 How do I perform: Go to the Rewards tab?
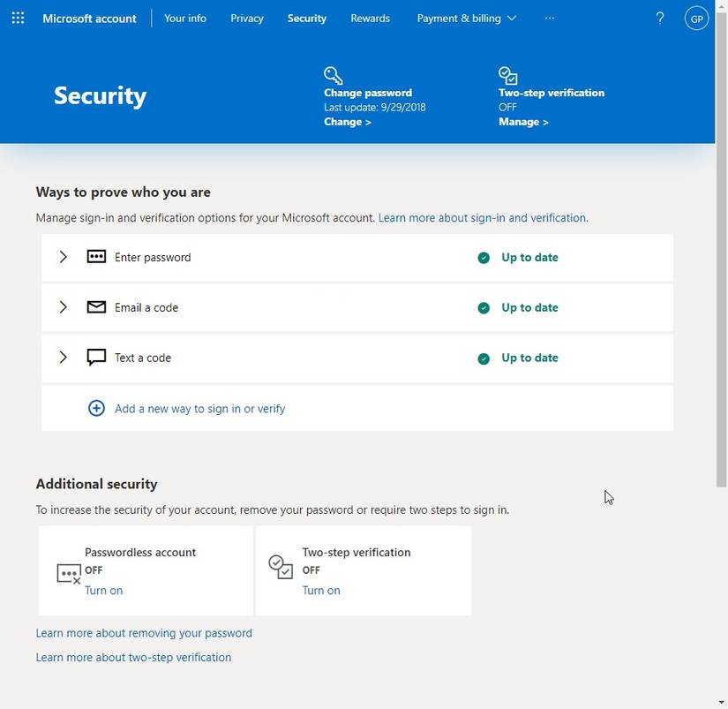(370, 18)
